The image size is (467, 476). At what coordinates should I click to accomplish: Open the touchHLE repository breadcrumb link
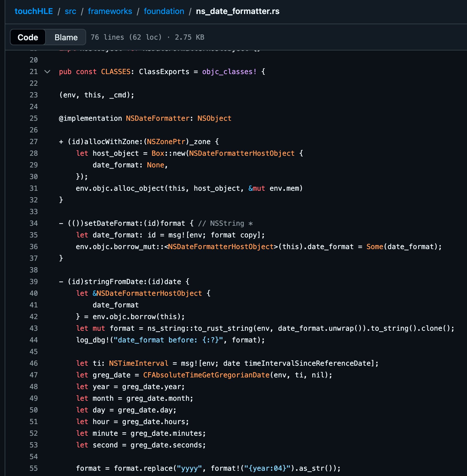point(34,11)
